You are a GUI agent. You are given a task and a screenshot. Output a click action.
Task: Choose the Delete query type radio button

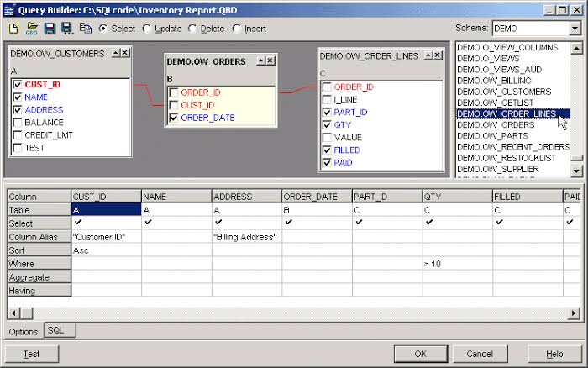192,29
